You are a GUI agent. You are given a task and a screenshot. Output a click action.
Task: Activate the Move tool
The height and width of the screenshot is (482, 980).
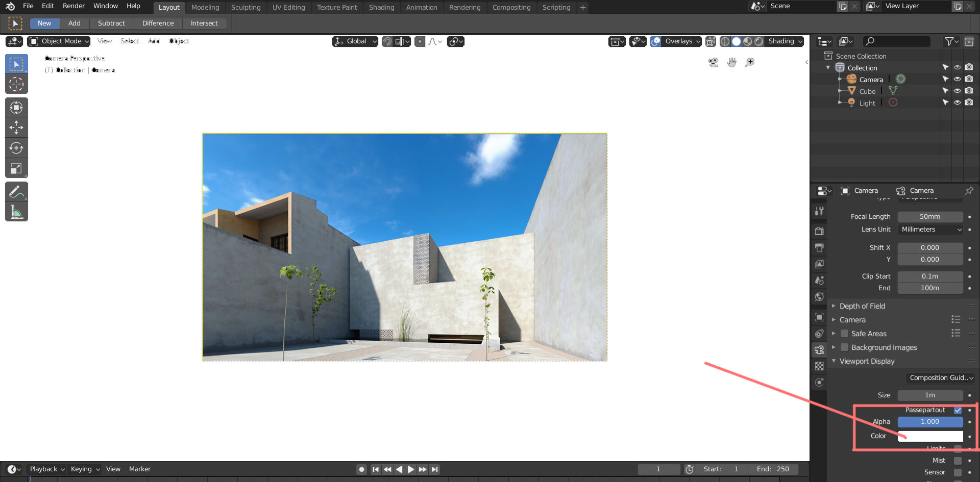tap(16, 128)
